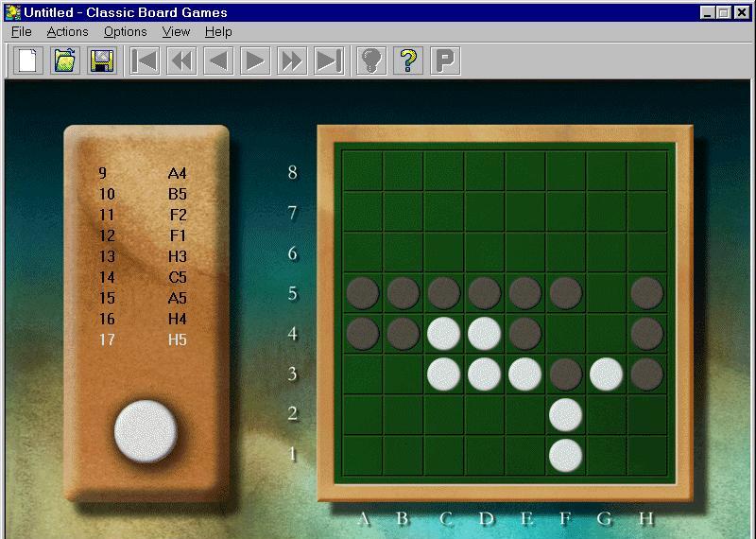Open a saved game with folder icon

[x=65, y=61]
